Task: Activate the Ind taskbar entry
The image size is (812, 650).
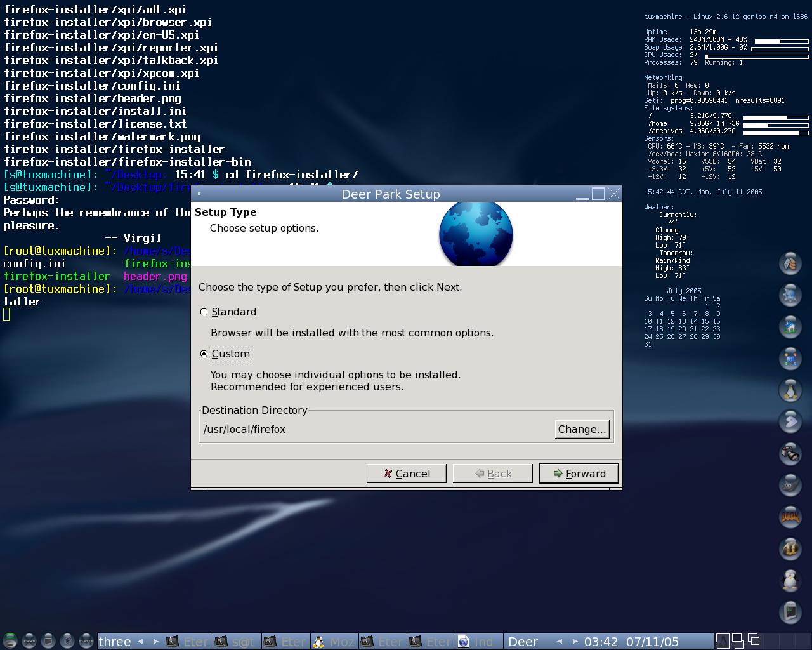Action: coord(478,642)
